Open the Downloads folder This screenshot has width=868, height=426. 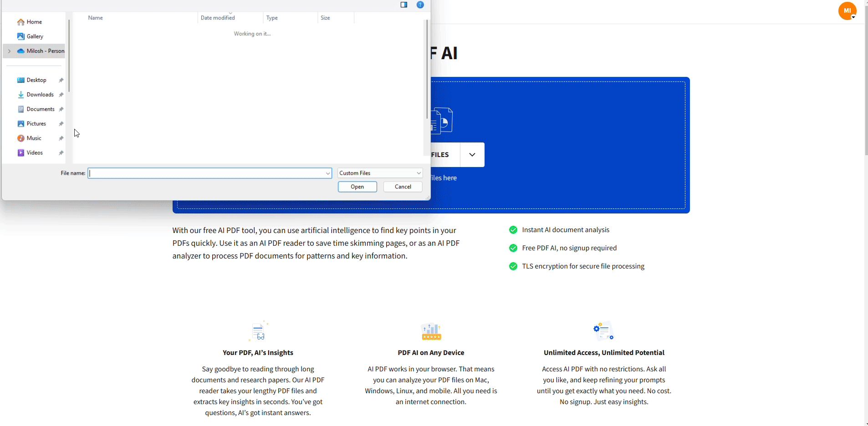tap(41, 94)
